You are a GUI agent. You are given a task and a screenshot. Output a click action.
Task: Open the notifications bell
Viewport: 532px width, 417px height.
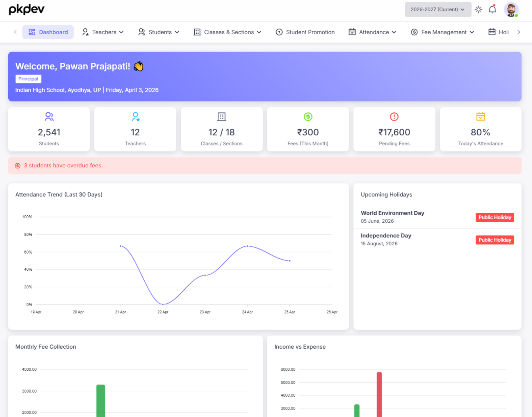click(x=492, y=9)
